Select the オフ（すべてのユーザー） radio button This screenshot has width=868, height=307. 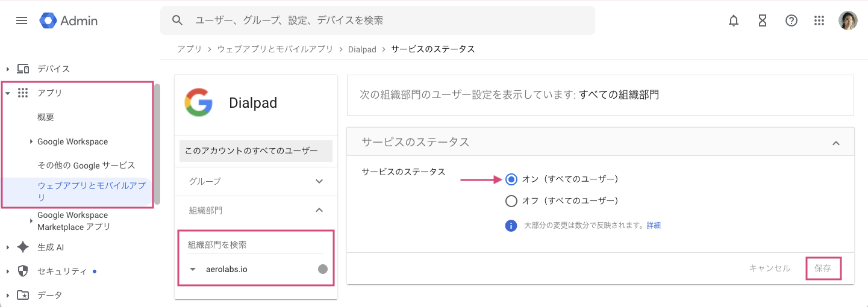tap(511, 201)
